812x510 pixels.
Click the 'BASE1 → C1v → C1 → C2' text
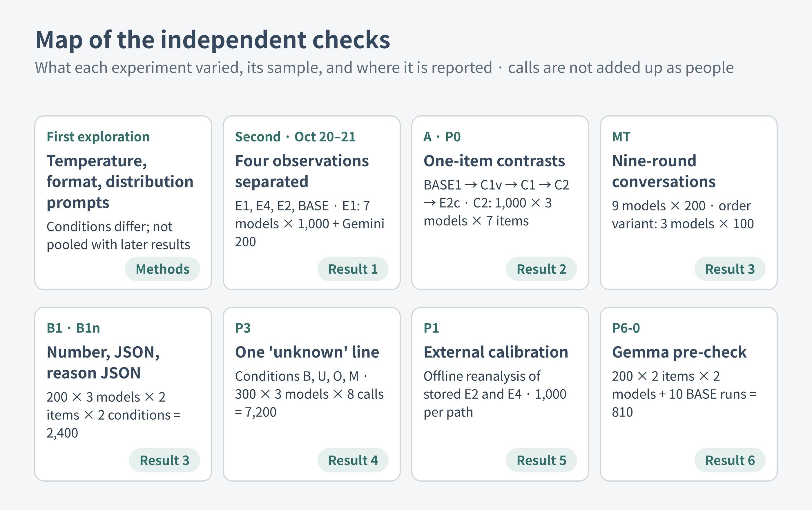click(x=496, y=203)
